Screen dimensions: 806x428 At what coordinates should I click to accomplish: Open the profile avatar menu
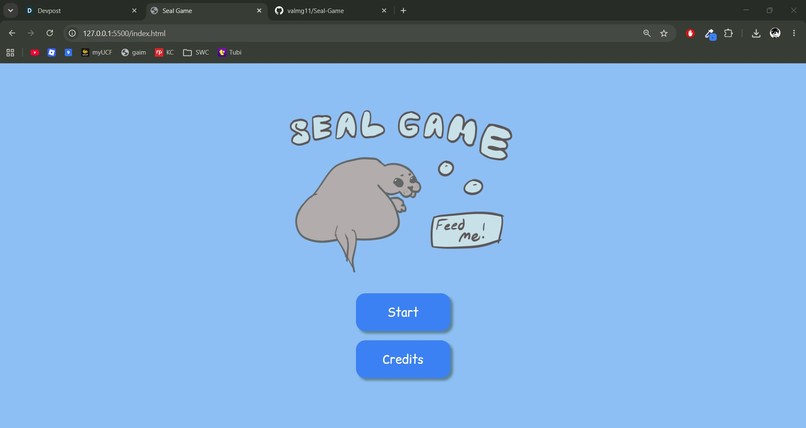(x=775, y=33)
